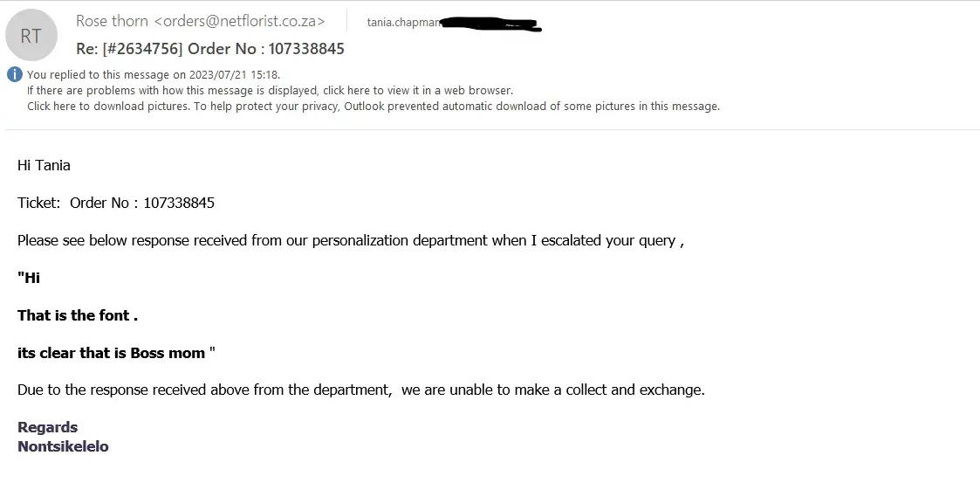Click here to view message in web browser
The width and height of the screenshot is (980, 490).
coord(270,90)
